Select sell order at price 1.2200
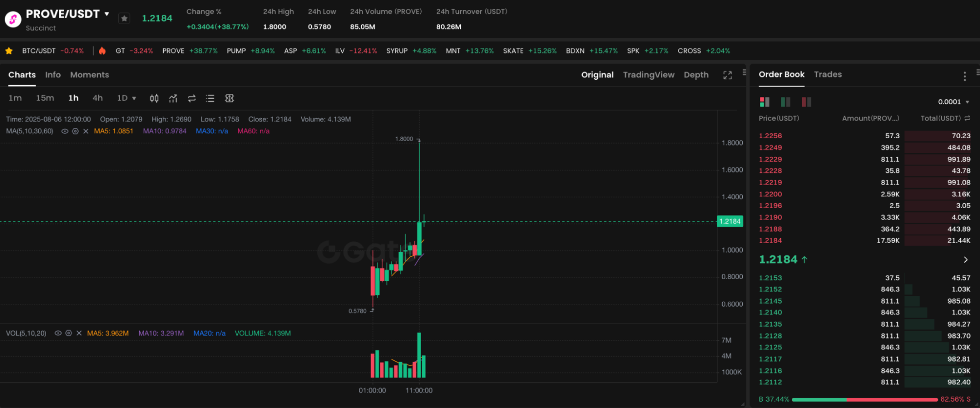The image size is (980, 408). [x=865, y=194]
